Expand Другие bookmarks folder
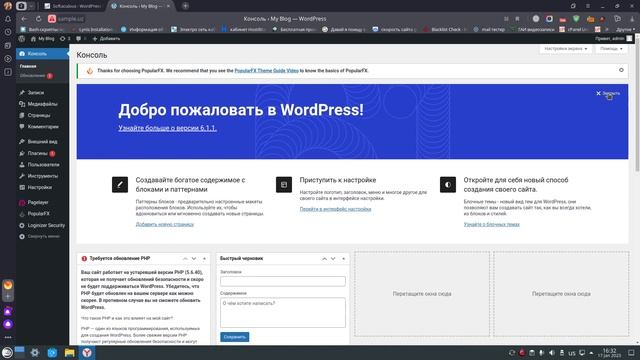Image resolution: width=640 pixels, height=360 pixels. tap(625, 29)
